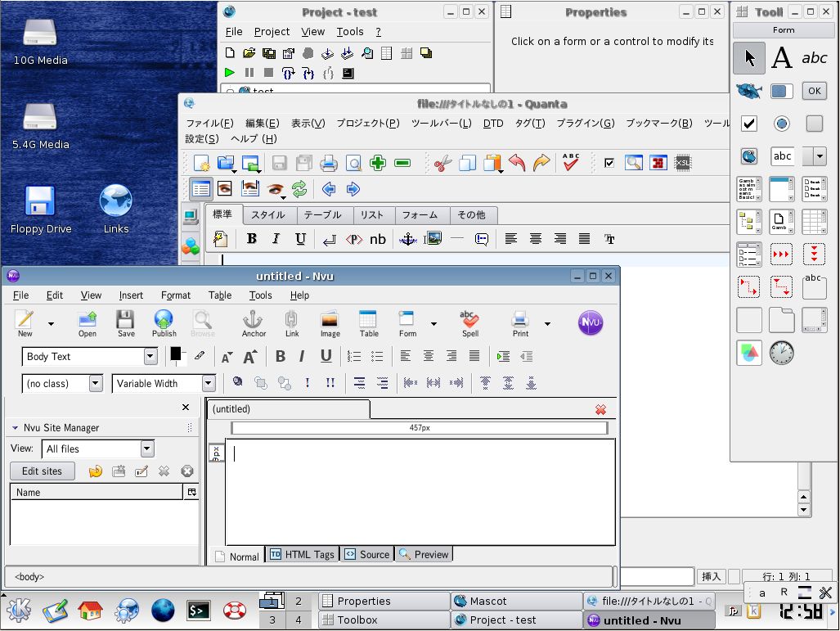Click the Open icon in Nvu toolbar
Screen dimensions: 840x631
(x=88, y=323)
